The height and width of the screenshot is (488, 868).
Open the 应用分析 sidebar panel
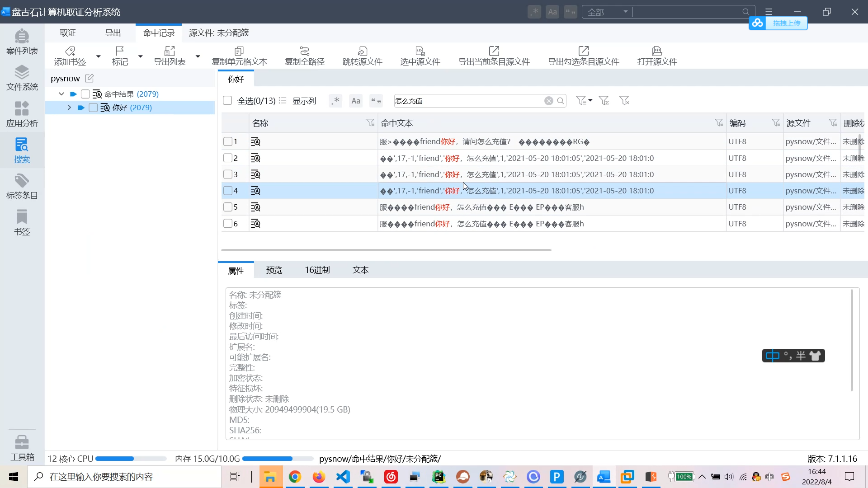22,113
